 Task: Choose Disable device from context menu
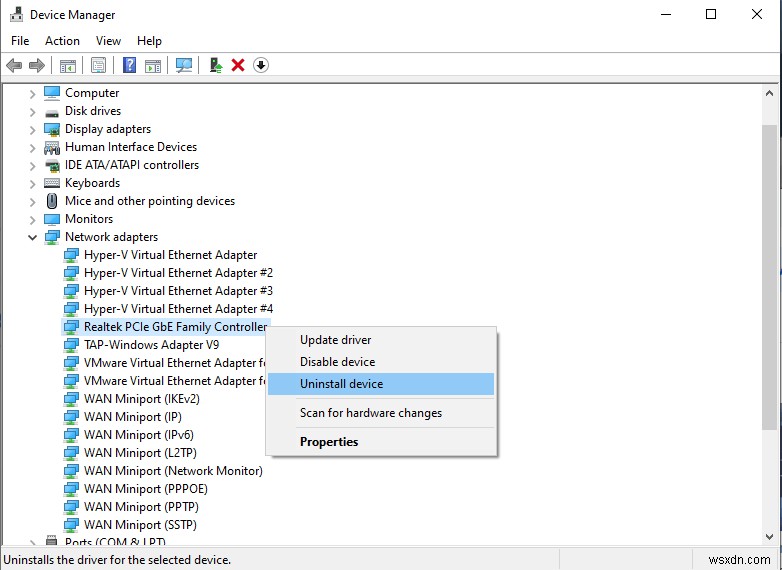[381, 362]
